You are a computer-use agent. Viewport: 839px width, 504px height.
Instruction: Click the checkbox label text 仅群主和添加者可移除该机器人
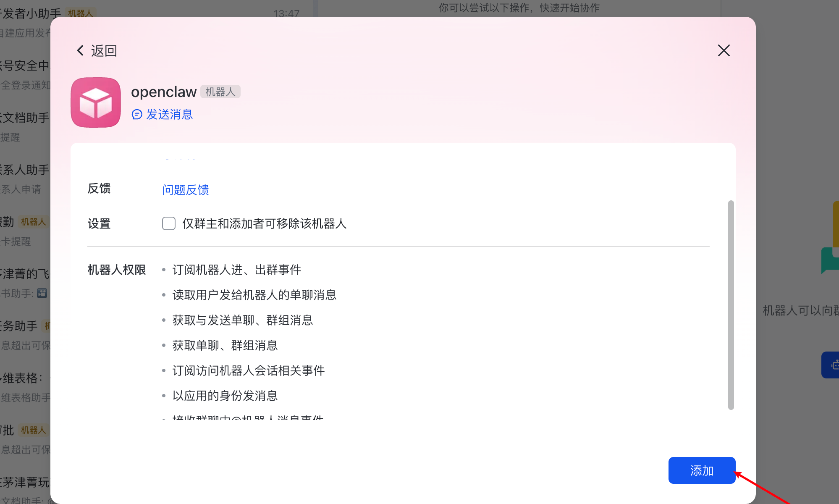[x=264, y=223]
